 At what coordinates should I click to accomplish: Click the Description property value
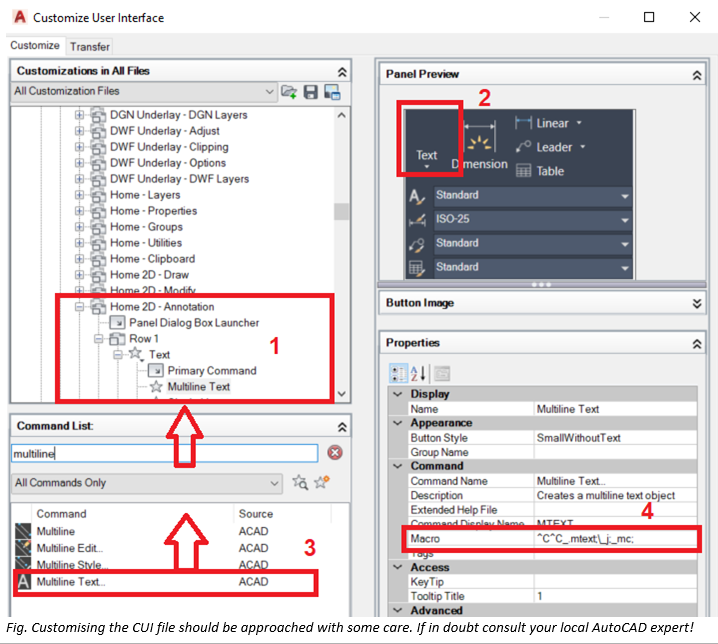tap(616, 495)
